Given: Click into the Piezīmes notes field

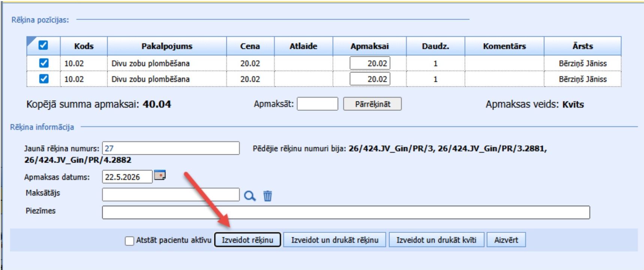Looking at the screenshot, I should (x=346, y=212).
